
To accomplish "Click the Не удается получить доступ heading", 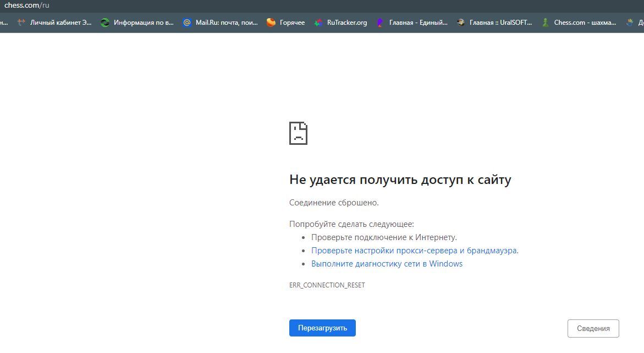I will (x=400, y=180).
